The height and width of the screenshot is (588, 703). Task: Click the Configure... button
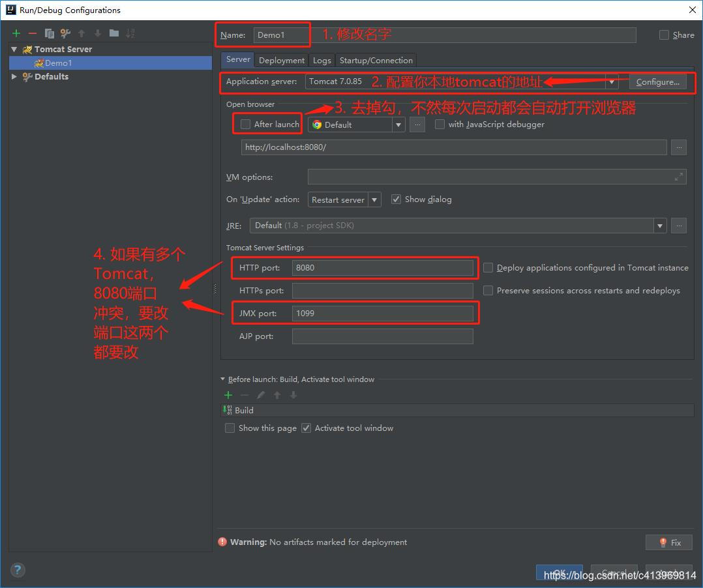tap(658, 82)
